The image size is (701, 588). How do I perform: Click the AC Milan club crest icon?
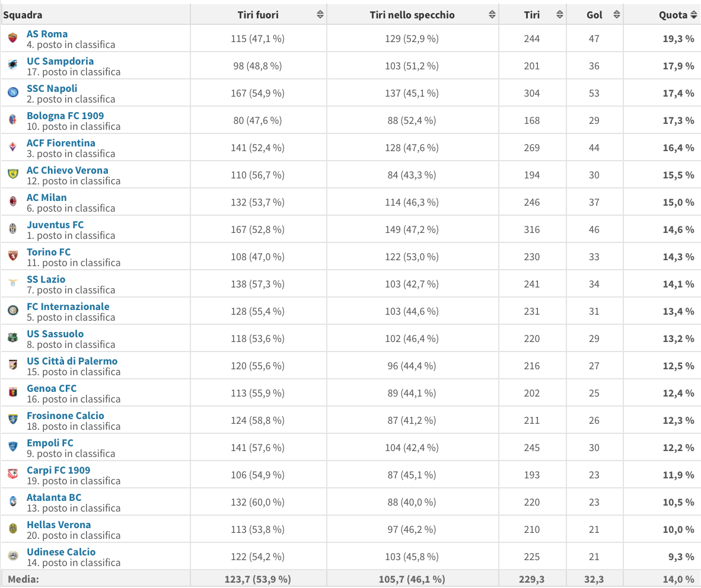pos(13,202)
